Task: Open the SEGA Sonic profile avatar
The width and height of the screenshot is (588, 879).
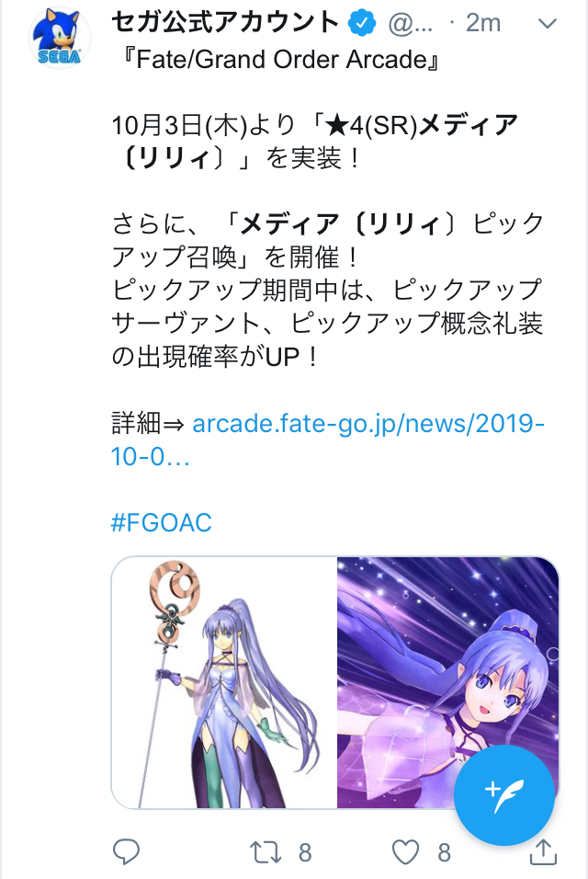Action: click(x=60, y=37)
